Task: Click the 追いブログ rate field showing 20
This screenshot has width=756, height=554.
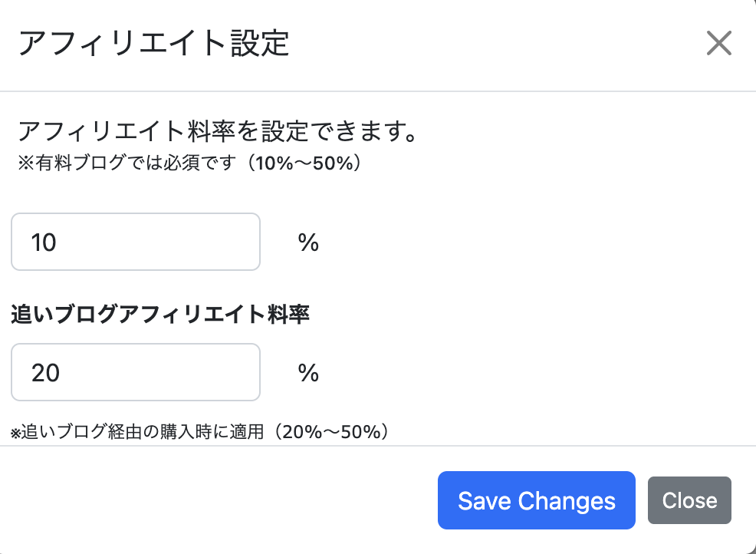Action: [x=136, y=372]
